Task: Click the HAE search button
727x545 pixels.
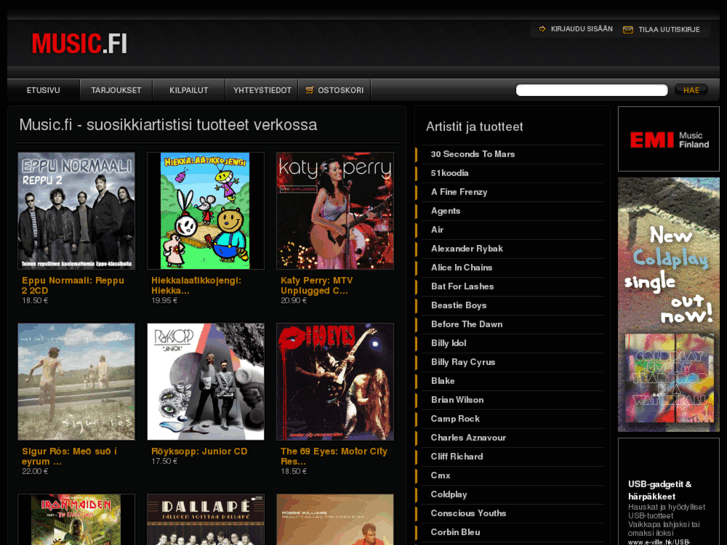Action: coord(691,90)
